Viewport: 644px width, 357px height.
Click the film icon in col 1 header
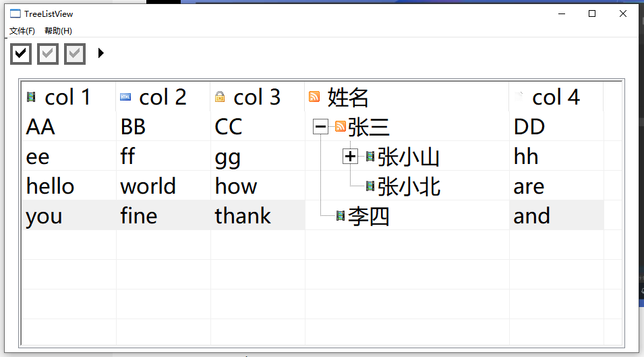click(31, 97)
